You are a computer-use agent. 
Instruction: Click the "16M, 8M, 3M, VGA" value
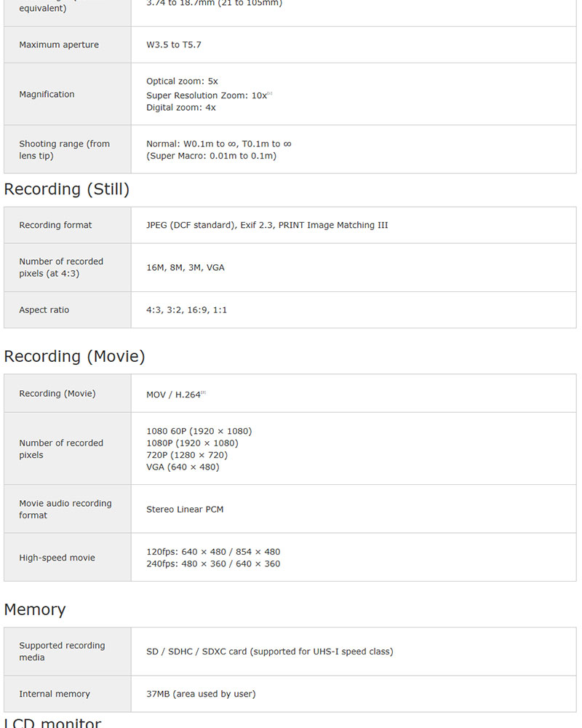(x=186, y=268)
